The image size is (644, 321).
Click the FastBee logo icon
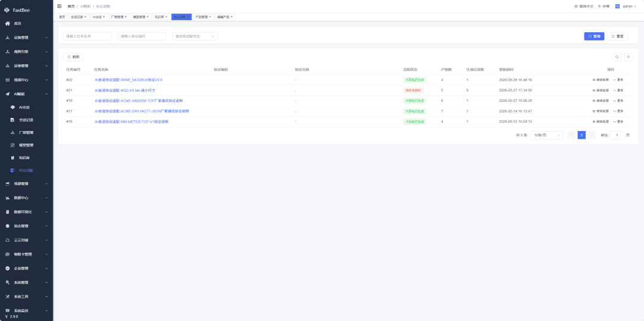(7, 9)
